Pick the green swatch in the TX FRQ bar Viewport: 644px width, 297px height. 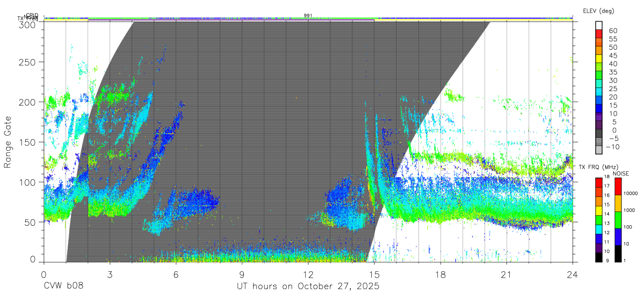pos(599,220)
